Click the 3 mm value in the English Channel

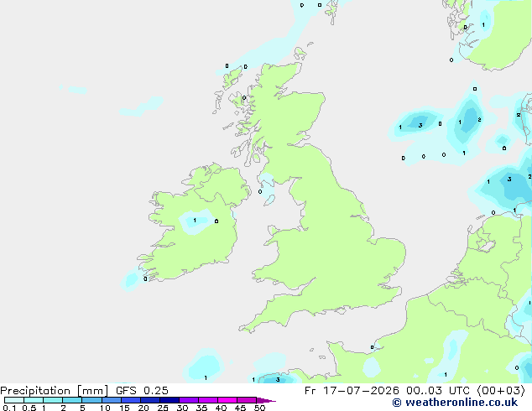coord(278,379)
